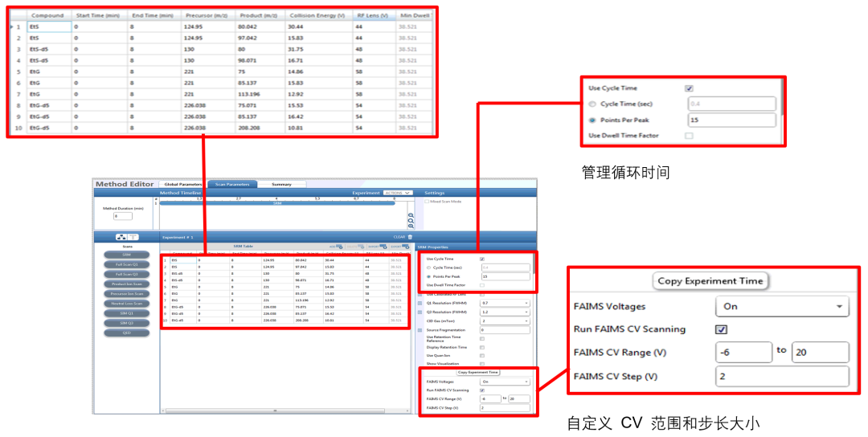Open CID Gas (mTorr) dropdown
The width and height of the screenshot is (868, 437).
pyautogui.click(x=505, y=321)
